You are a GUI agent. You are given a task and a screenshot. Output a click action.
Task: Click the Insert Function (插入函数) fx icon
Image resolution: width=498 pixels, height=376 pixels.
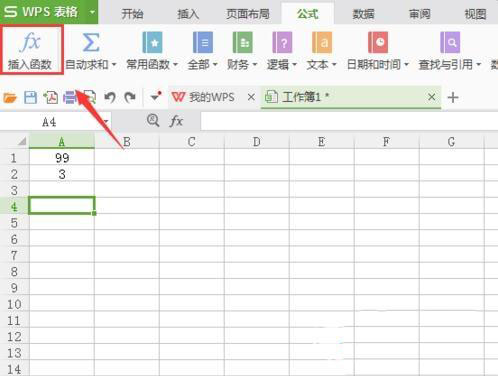click(x=30, y=42)
